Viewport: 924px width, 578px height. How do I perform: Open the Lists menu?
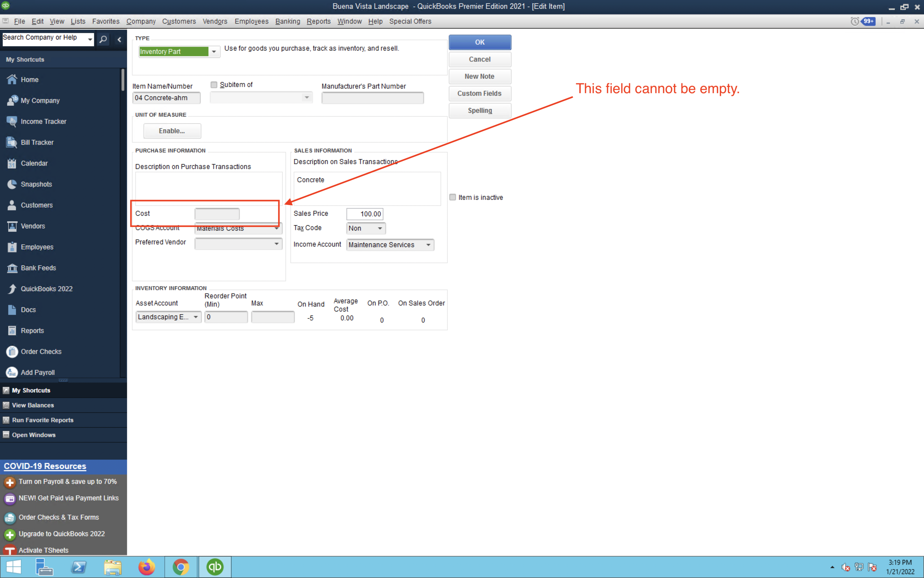78,21
